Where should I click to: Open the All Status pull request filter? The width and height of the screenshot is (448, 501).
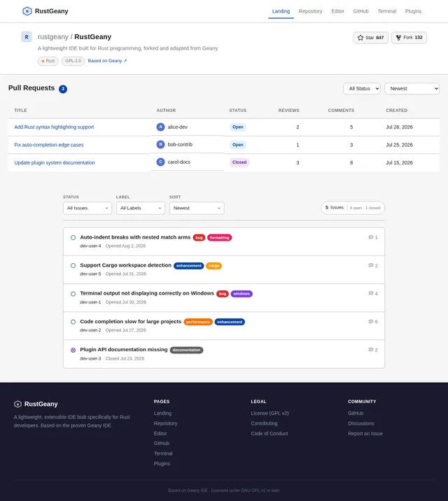click(x=362, y=88)
